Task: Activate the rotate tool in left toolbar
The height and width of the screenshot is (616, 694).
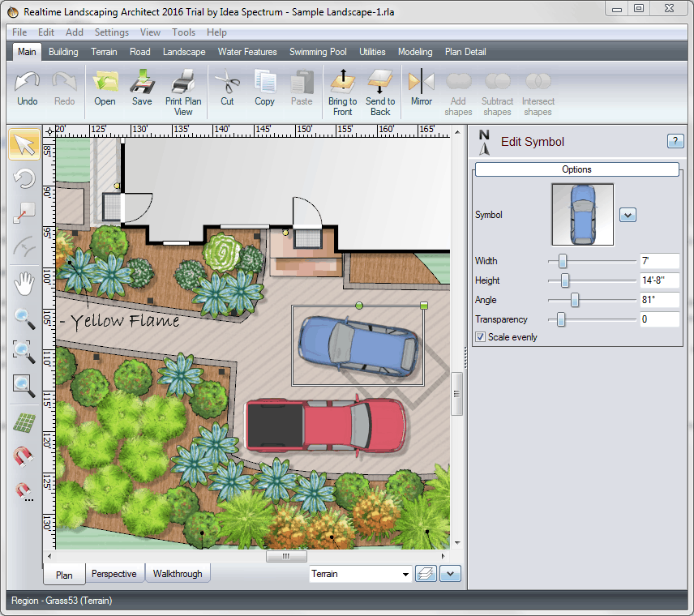Action: point(24,178)
